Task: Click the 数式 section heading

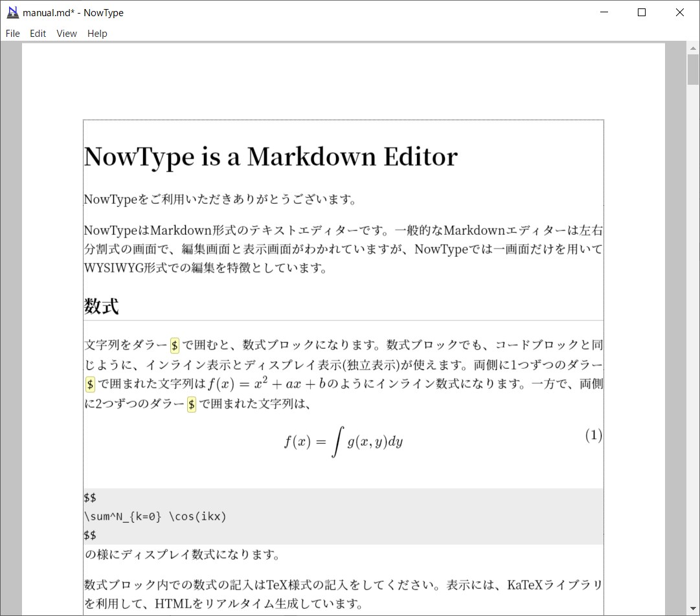Action: (100, 305)
